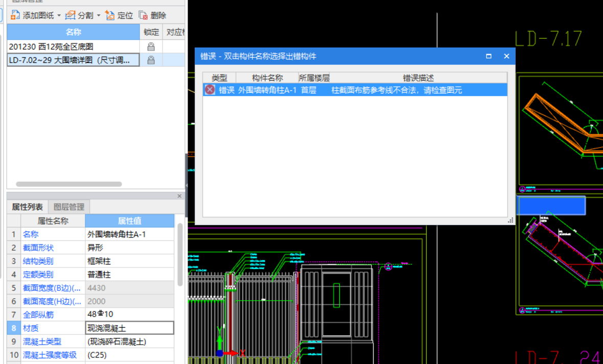Click the 48⌀10 rebar value cell
The width and height of the screenshot is (603, 364).
click(x=130, y=314)
